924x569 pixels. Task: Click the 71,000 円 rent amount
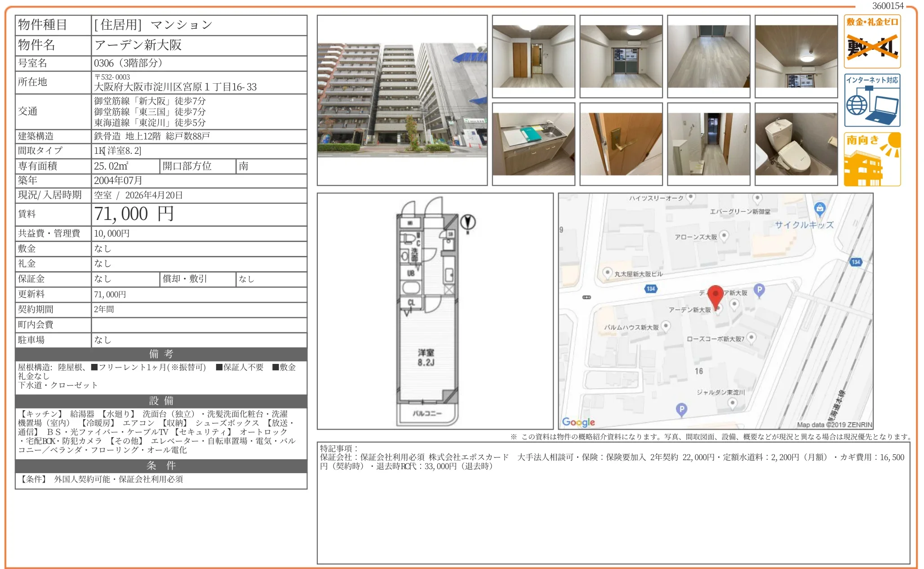134,214
